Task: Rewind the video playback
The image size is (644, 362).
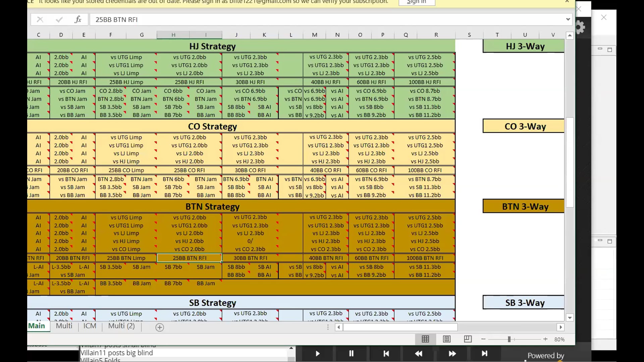Action: coord(419,354)
